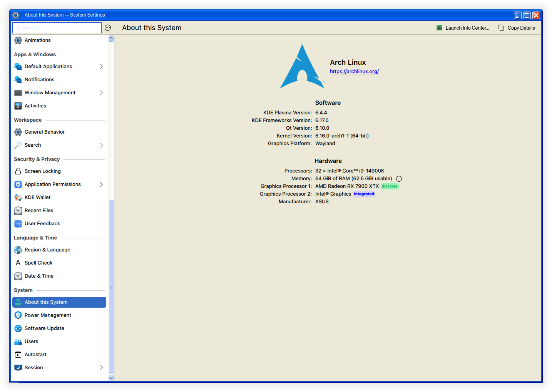
Task: Expand Window Management submenu chevron
Action: pyautogui.click(x=101, y=93)
